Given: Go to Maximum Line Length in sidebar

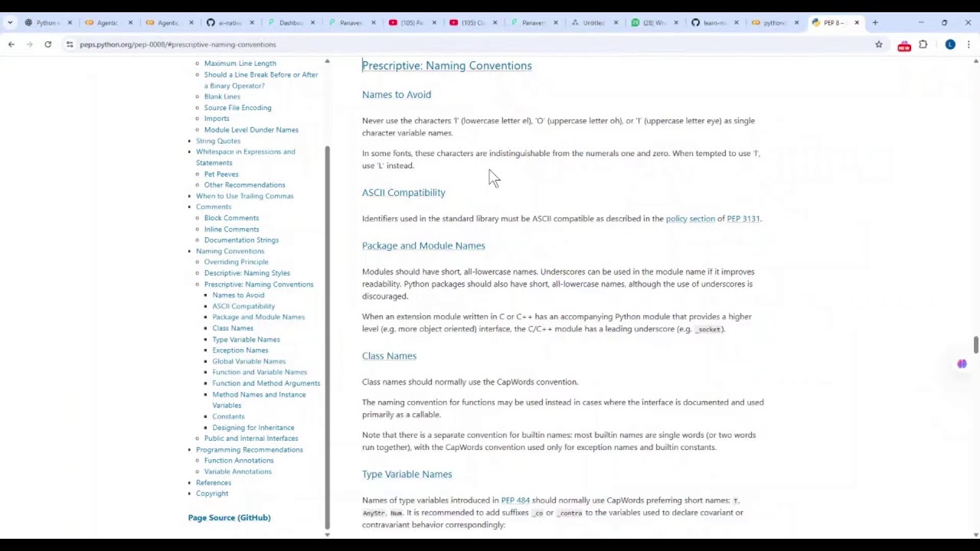Looking at the screenshot, I should point(240,64).
